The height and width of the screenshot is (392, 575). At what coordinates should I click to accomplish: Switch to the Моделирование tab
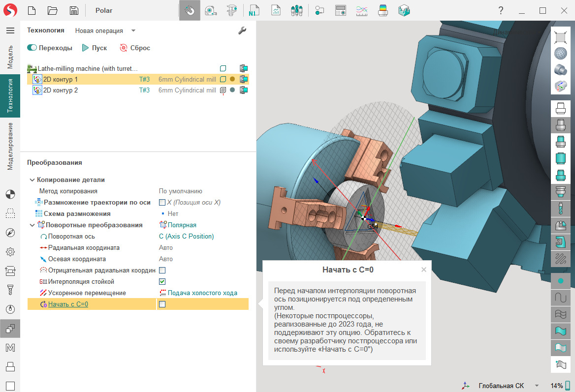click(x=10, y=146)
